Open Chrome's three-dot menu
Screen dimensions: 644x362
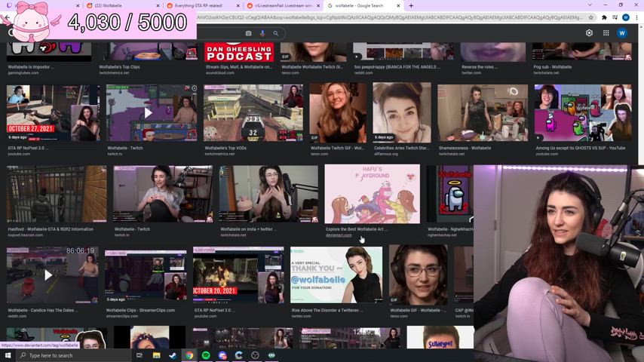tap(636, 17)
